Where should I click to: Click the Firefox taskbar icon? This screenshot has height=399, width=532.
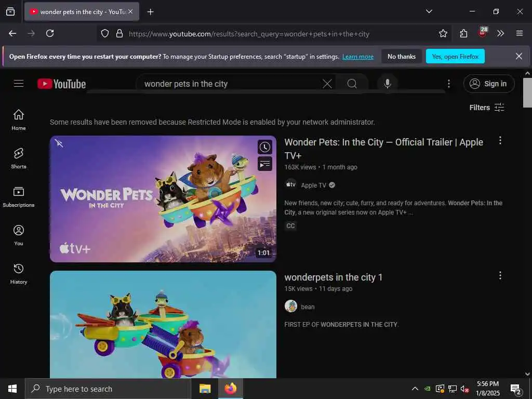pyautogui.click(x=230, y=389)
